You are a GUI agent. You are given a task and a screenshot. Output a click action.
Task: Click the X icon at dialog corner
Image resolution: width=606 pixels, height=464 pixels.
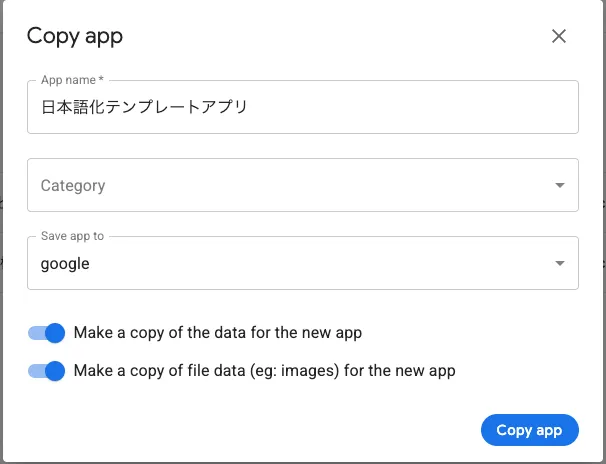coord(559,37)
